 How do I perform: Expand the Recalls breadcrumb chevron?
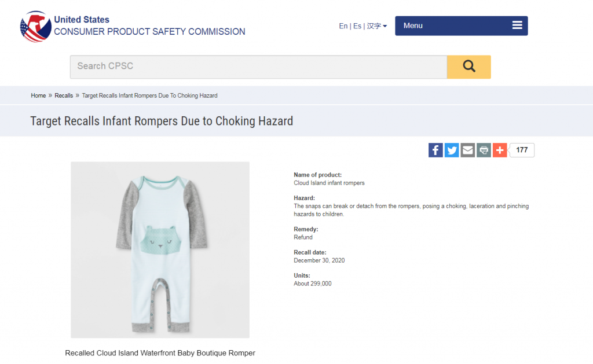(x=76, y=95)
